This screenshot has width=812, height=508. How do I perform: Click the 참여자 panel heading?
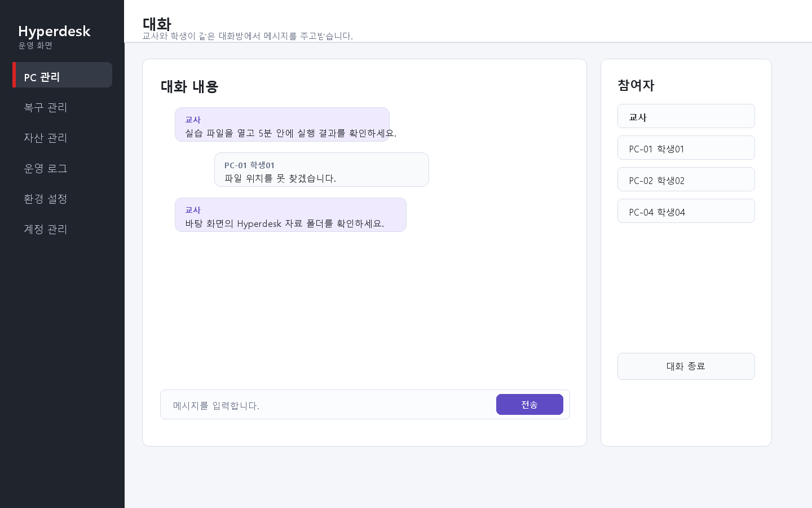[x=636, y=85]
